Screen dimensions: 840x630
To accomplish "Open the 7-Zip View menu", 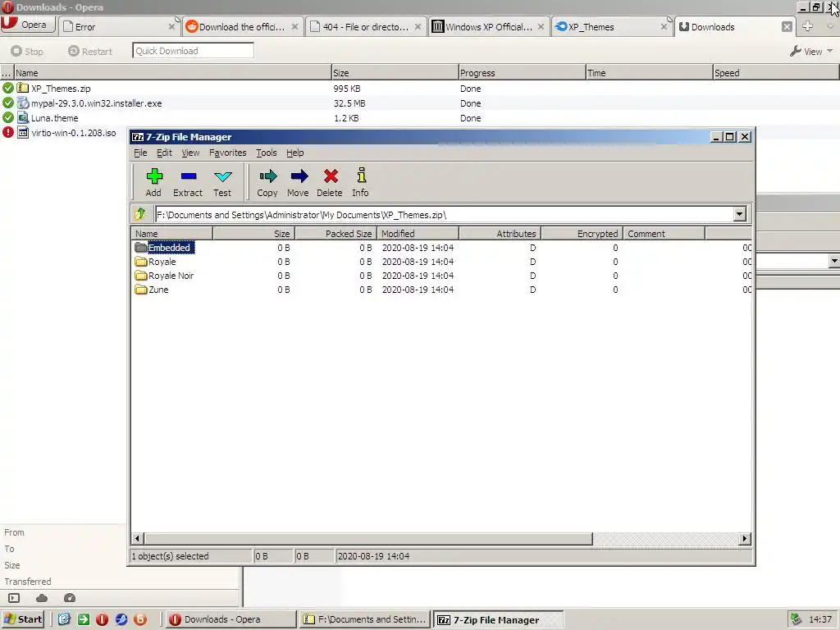I will [190, 153].
